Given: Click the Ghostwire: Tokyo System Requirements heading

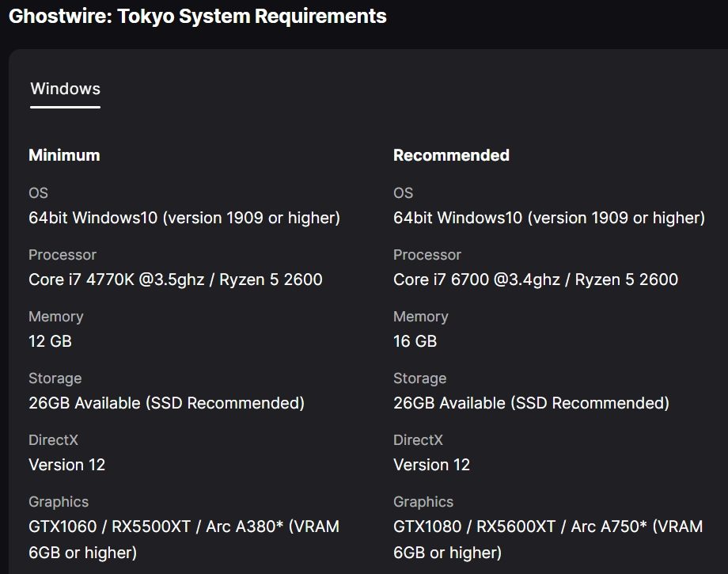Looking at the screenshot, I should [197, 17].
